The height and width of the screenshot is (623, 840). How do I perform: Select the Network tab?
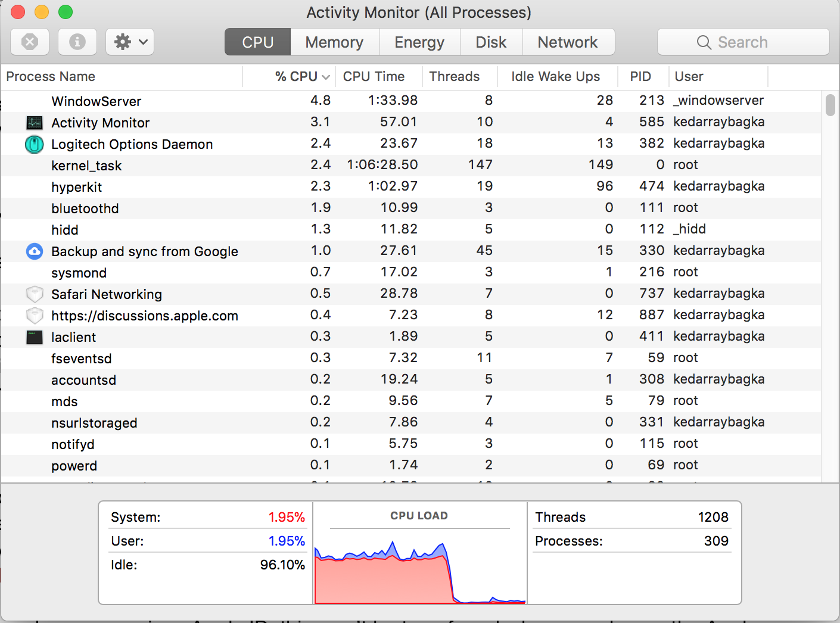point(567,42)
